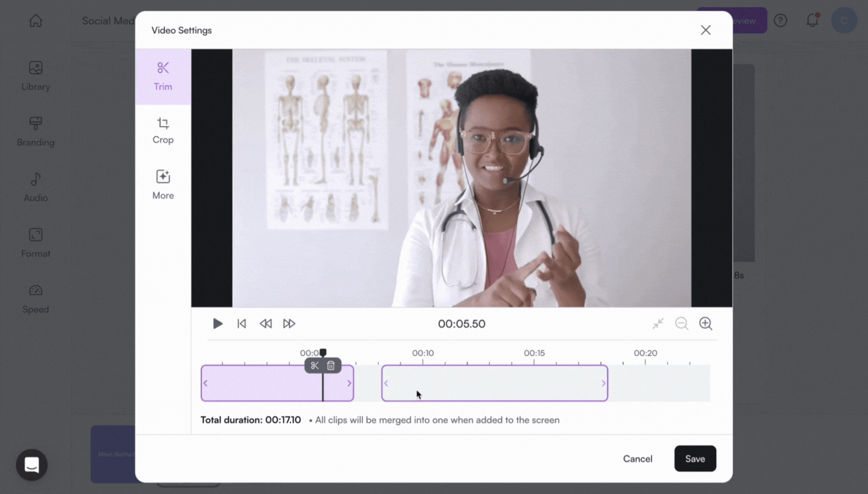
Task: Click the video preview frame
Action: pos(462,178)
